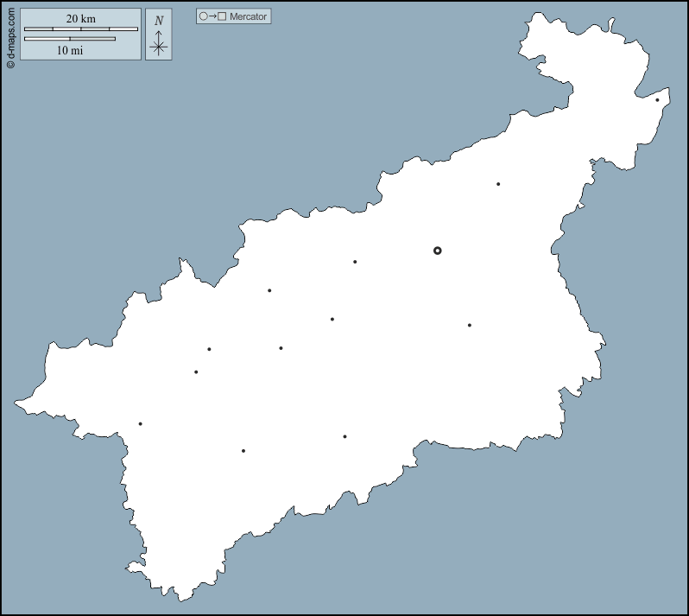Click the '10 mi' scale label

[x=69, y=50]
